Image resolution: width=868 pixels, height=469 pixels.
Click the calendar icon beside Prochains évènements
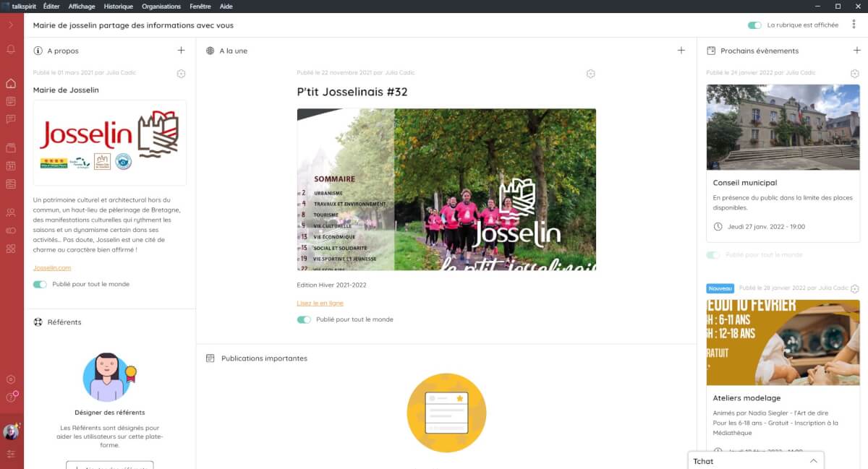(711, 51)
